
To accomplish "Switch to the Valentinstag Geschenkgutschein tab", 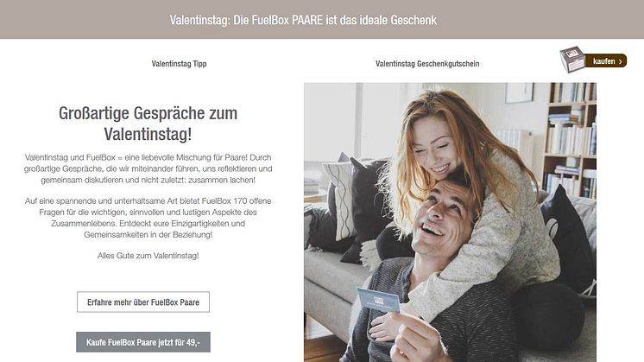I will click(427, 64).
